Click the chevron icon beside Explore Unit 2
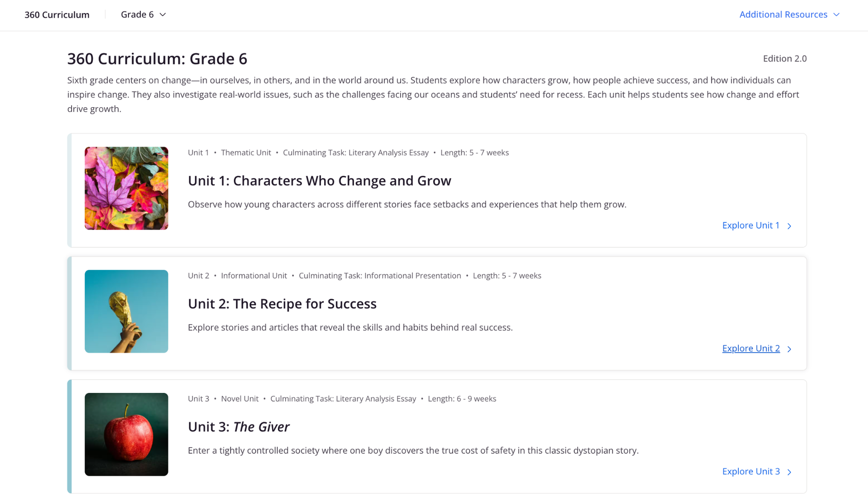Image resolution: width=868 pixels, height=501 pixels. tap(790, 349)
